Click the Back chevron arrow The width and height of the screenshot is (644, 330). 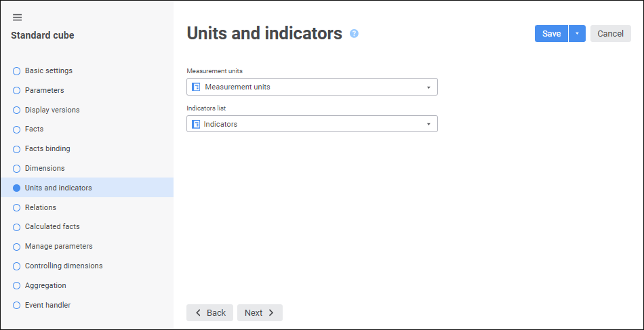coord(198,312)
